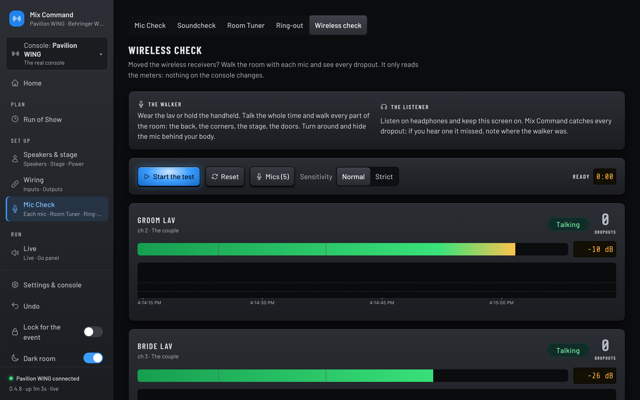
Task: Click the 'Pavilion WING connected' status text
Action: (x=48, y=378)
